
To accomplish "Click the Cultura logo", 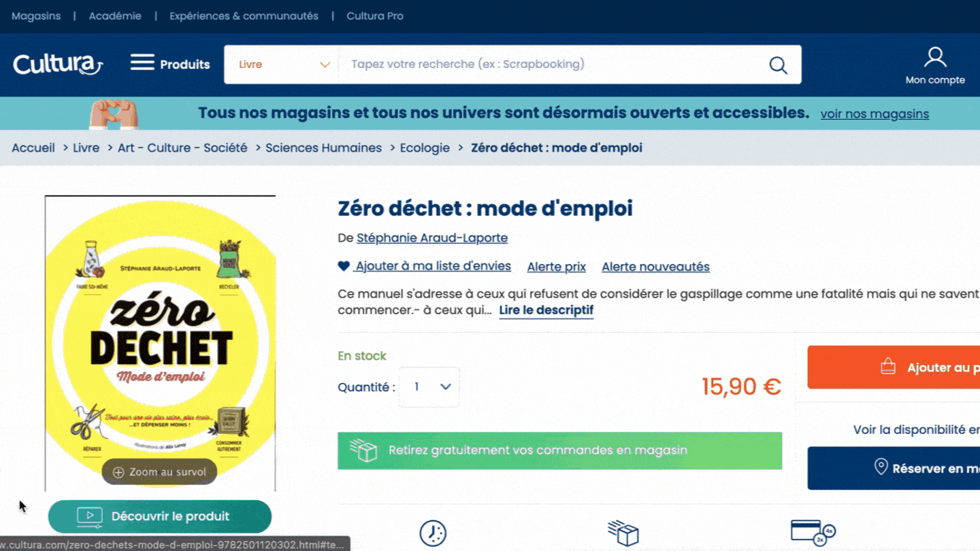I will (x=58, y=65).
